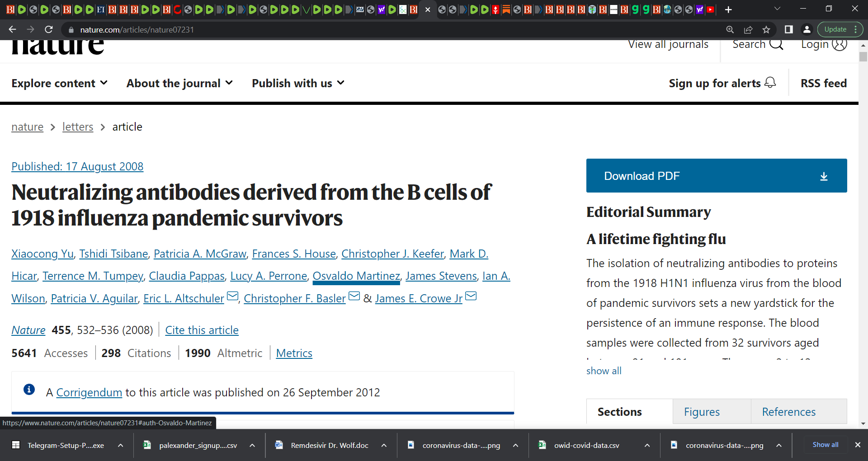Download PDF of the article
Viewport: 868px width, 461px height.
[x=717, y=176]
